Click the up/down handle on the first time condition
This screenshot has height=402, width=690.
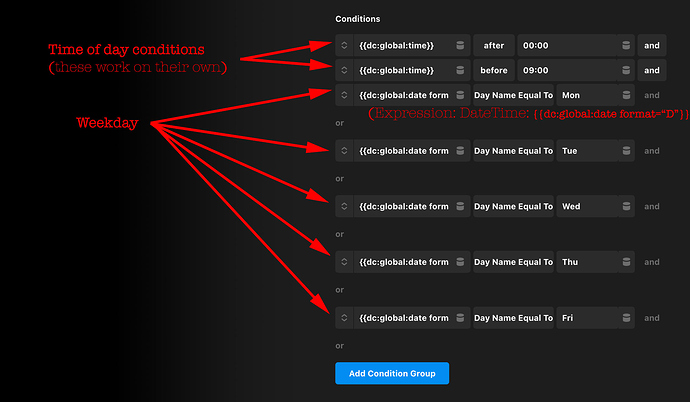click(x=344, y=45)
